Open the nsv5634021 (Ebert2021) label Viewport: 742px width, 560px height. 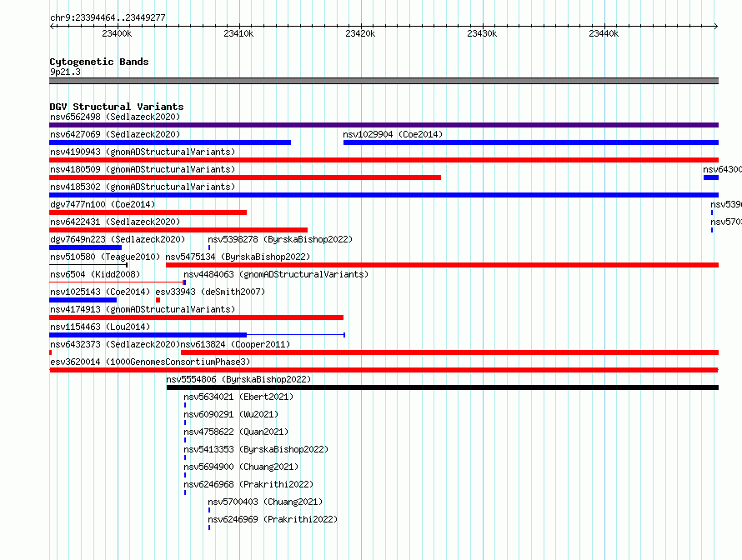click(238, 397)
